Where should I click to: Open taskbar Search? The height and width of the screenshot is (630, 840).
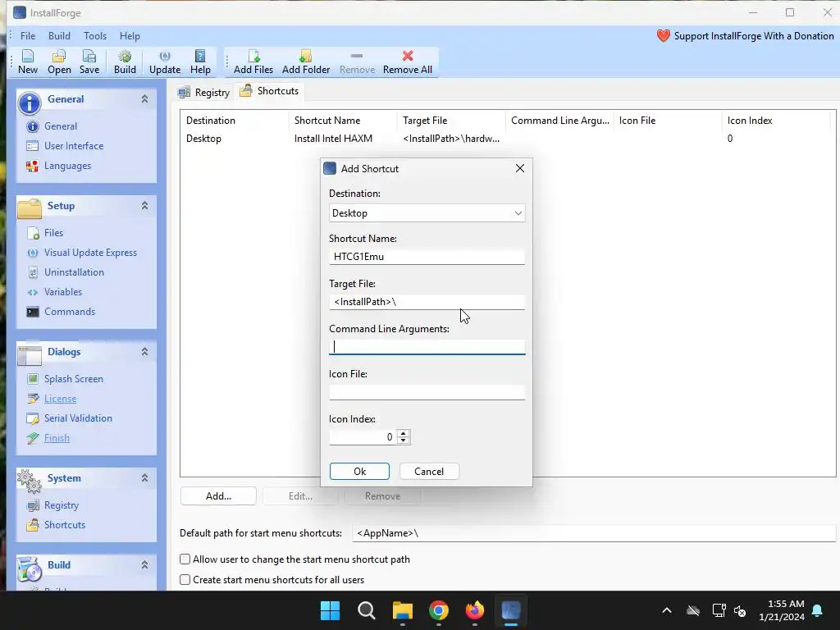[x=367, y=610]
